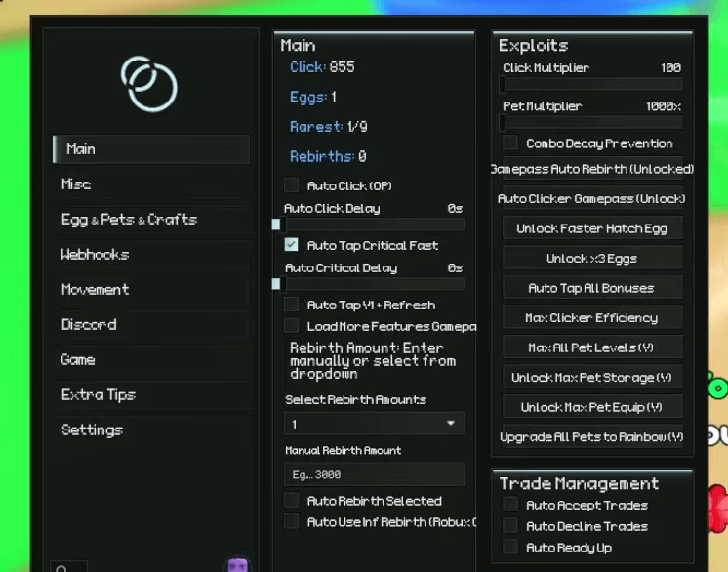Toggle Combo Decay Prevention checkbox
728x572 pixels.
tap(510, 143)
